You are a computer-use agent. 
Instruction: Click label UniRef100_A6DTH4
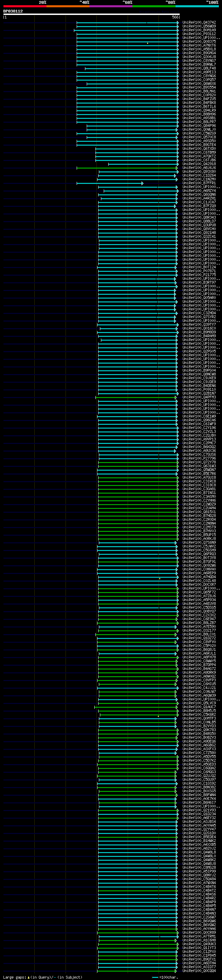point(199,963)
